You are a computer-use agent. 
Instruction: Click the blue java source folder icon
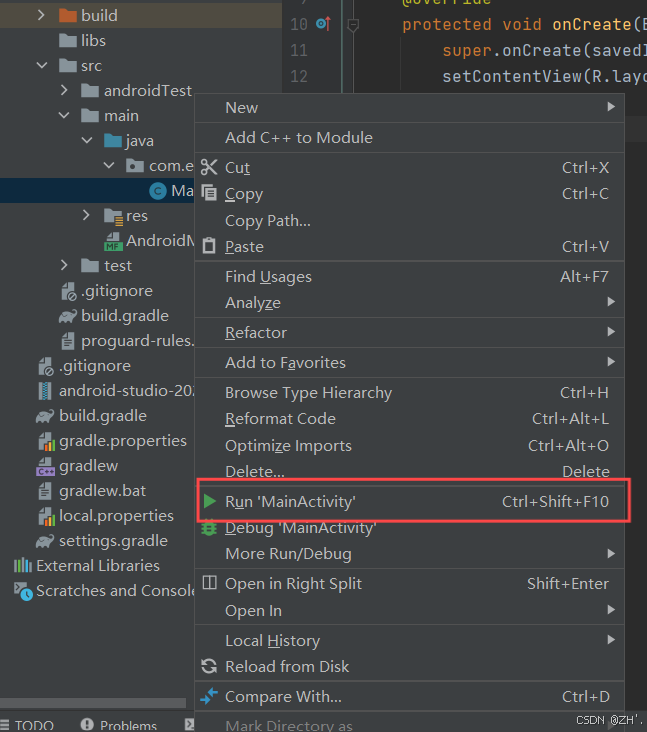(x=113, y=140)
